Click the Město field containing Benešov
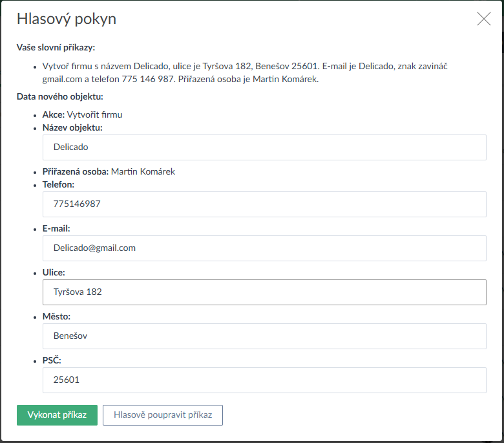 click(x=264, y=336)
